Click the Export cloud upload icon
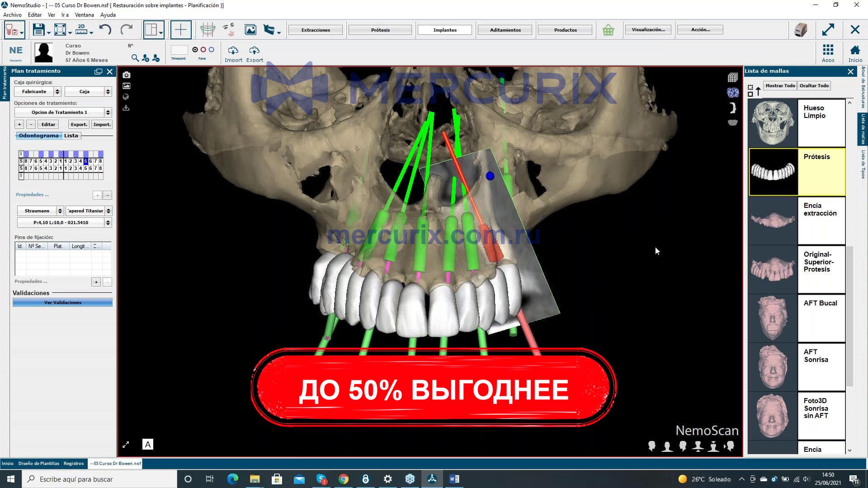The height and width of the screenshot is (488, 868). [x=255, y=54]
